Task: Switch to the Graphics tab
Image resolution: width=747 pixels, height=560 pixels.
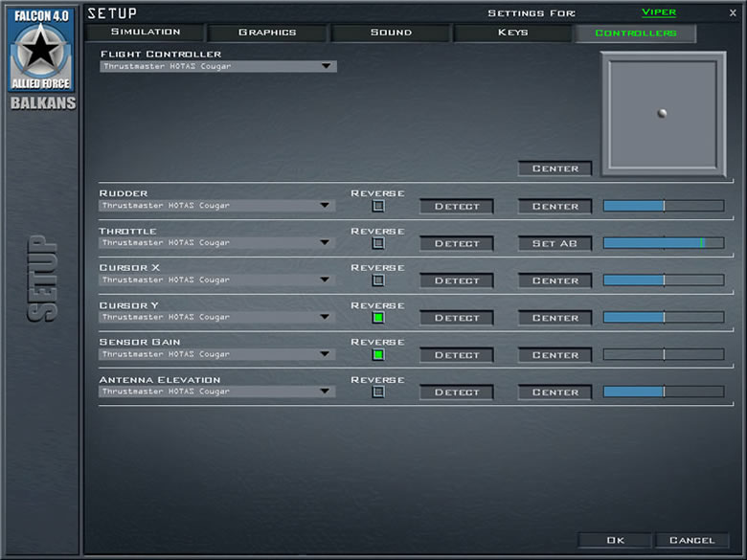Action: tap(267, 33)
